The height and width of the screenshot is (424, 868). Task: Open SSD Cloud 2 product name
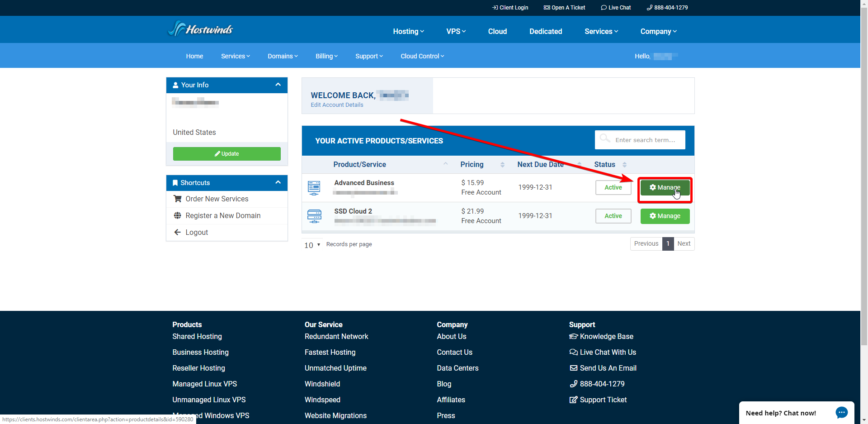[353, 211]
